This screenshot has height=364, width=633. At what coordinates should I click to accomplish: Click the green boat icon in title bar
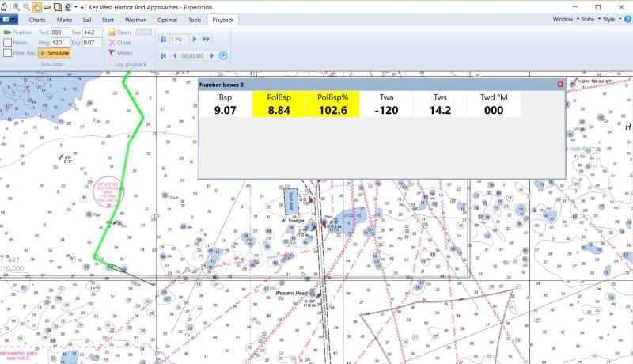(47, 6)
